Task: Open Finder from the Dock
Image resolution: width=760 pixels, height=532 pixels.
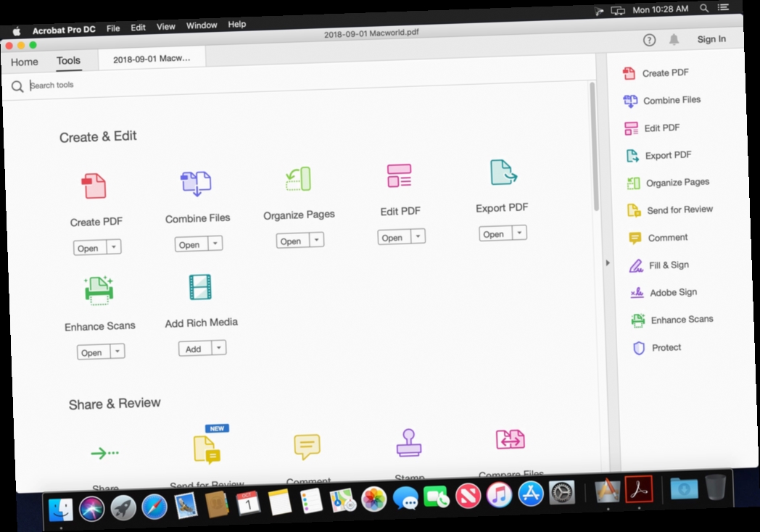Action: [61, 510]
